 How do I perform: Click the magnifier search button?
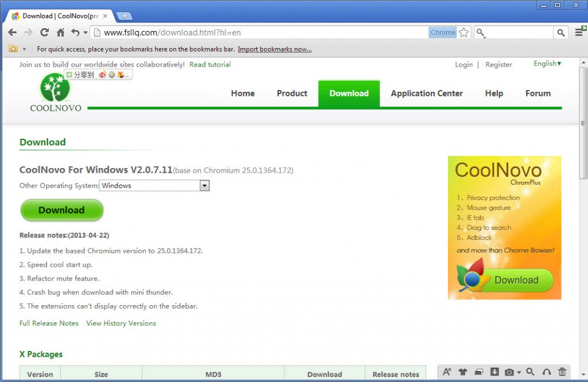pyautogui.click(x=560, y=33)
